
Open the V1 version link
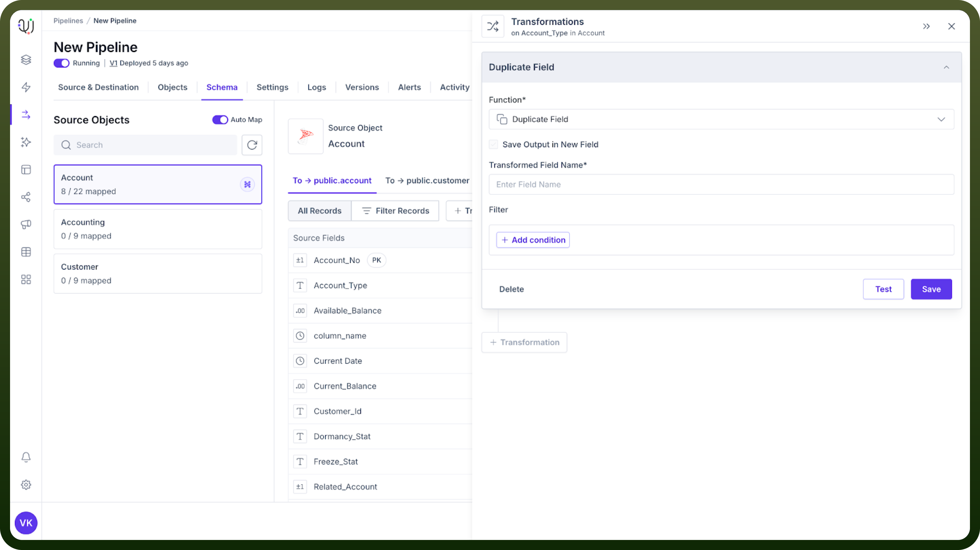pos(113,63)
